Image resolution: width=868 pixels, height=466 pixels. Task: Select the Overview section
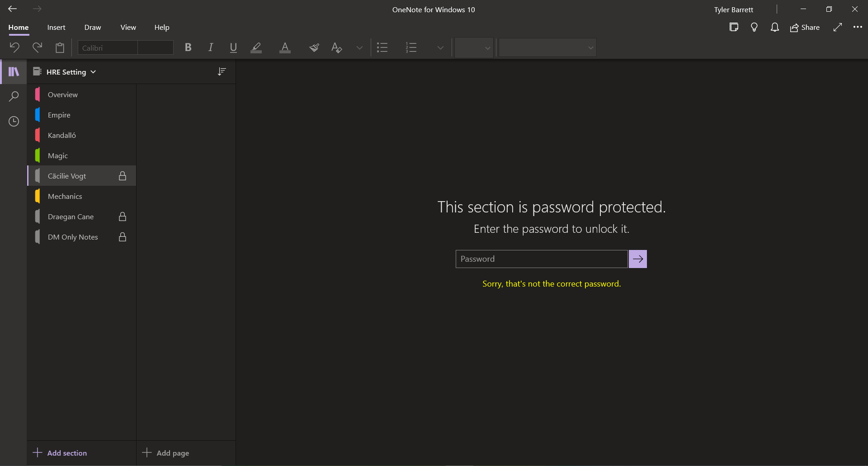(82, 94)
